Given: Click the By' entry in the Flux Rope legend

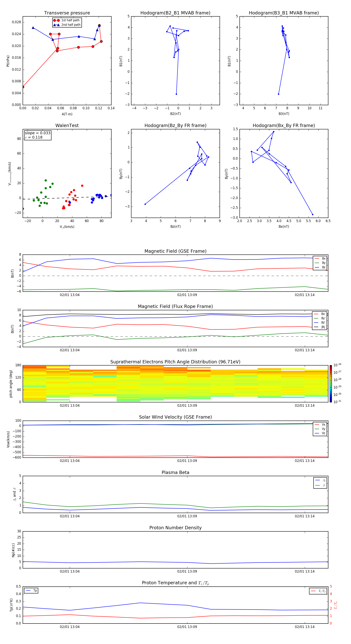Looking at the screenshot, I should 320,318.
